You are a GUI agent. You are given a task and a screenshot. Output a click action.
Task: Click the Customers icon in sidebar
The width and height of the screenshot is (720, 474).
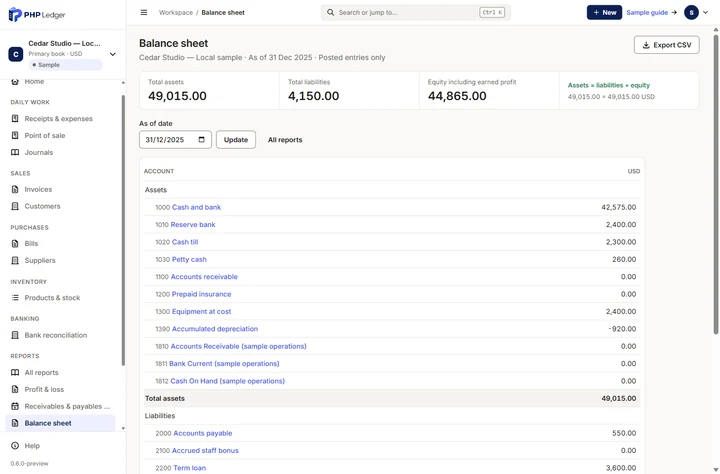point(15,206)
